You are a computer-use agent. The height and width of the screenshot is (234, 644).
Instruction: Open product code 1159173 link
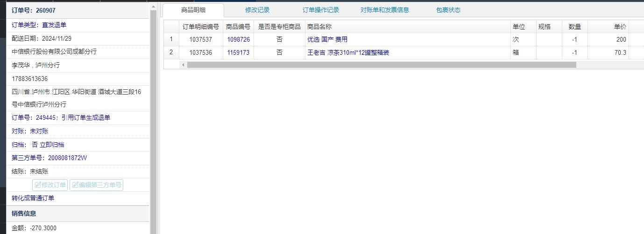[239, 52]
